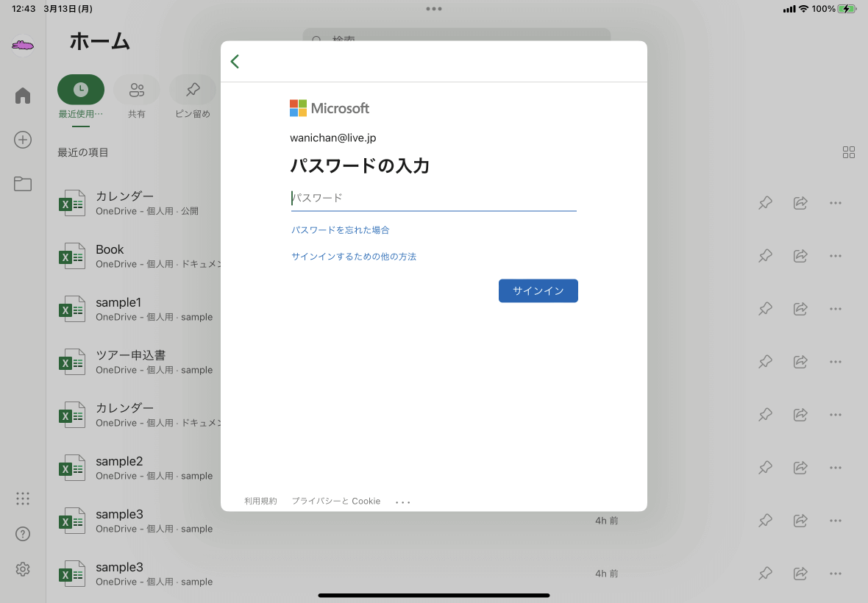Open more options for sample2

tap(836, 468)
